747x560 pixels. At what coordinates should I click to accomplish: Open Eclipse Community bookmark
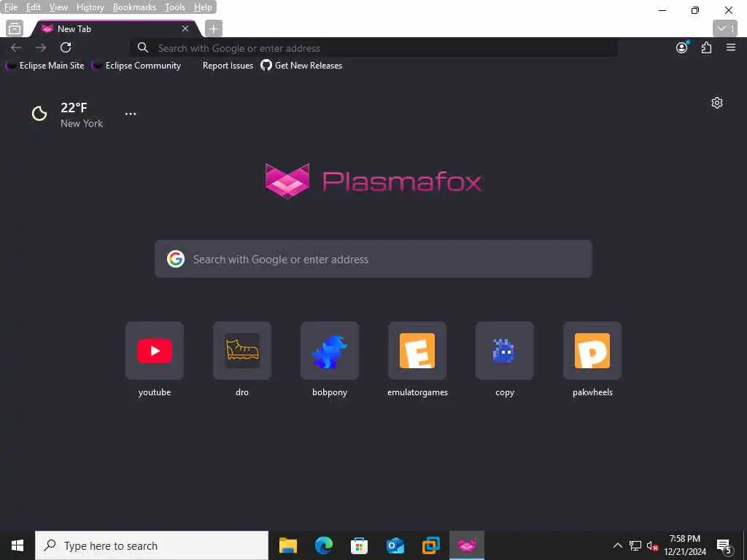[x=136, y=66]
